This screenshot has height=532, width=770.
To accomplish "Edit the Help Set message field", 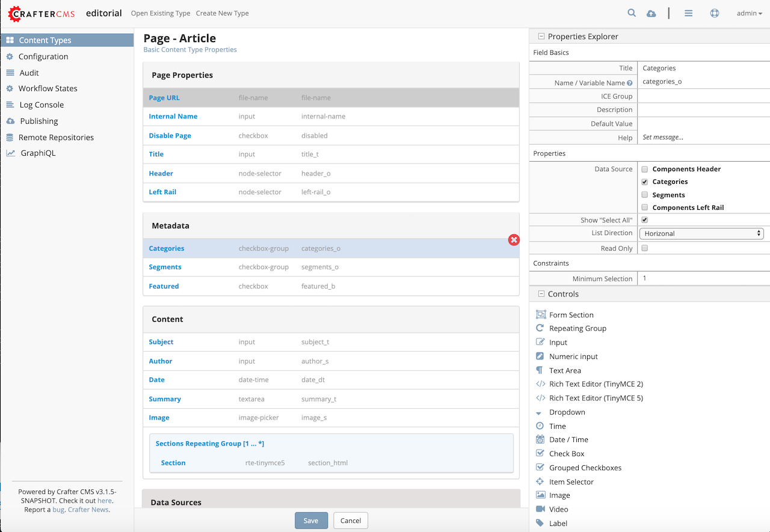I will coord(704,138).
